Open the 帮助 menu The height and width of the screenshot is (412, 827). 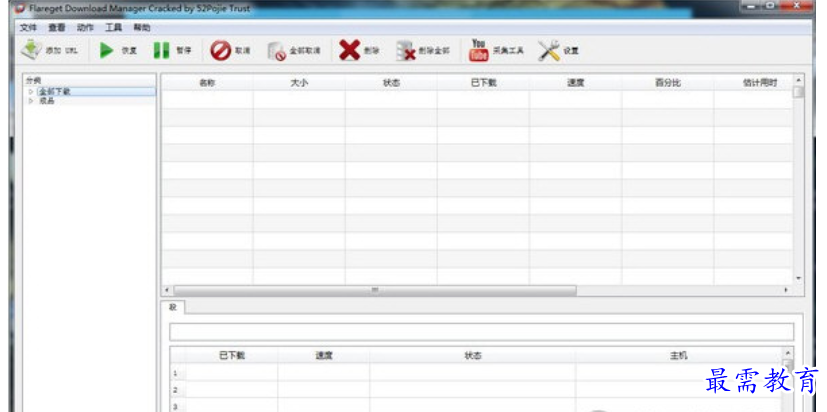(x=141, y=27)
